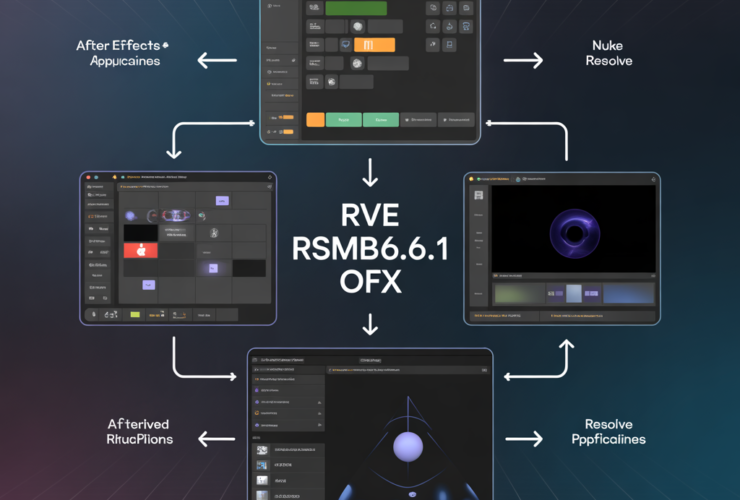Click the orange button with three vertical bars
740x500 pixels.
point(374,45)
